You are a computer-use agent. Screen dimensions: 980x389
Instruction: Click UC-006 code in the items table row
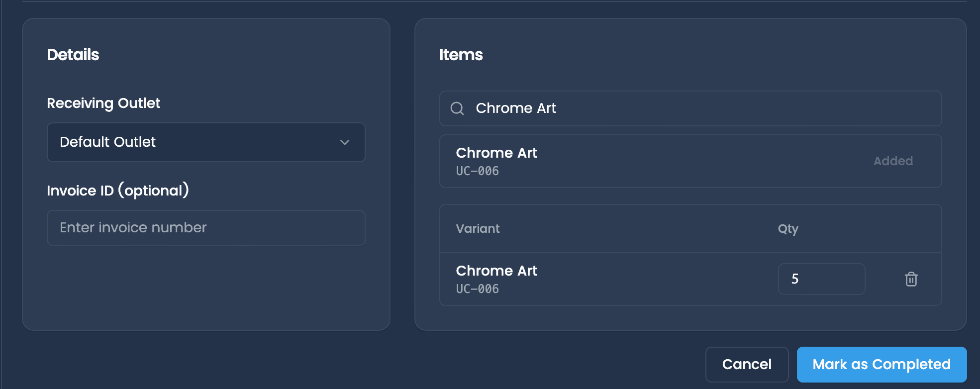tap(477, 289)
